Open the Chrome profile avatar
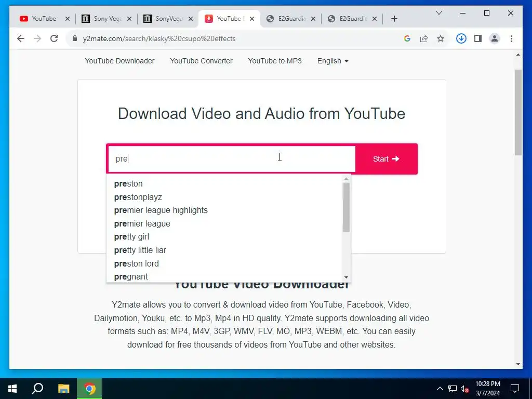This screenshot has height=399, width=532. tap(495, 38)
